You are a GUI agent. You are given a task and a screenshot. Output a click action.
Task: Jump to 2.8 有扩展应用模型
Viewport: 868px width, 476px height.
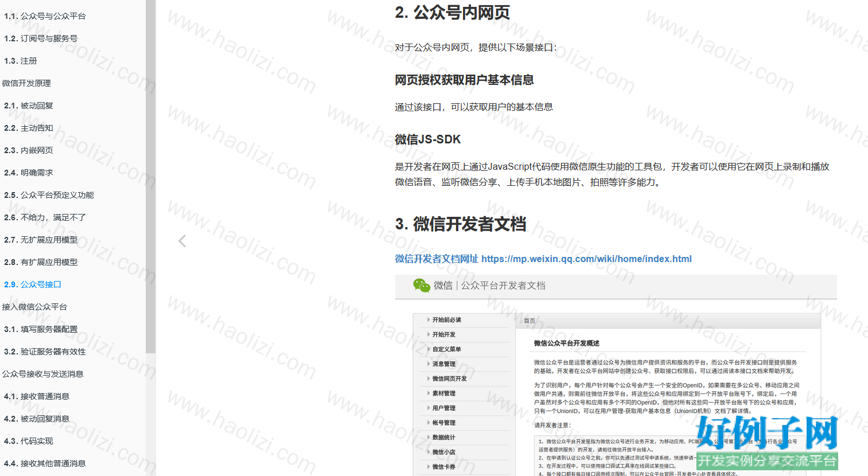click(x=41, y=262)
